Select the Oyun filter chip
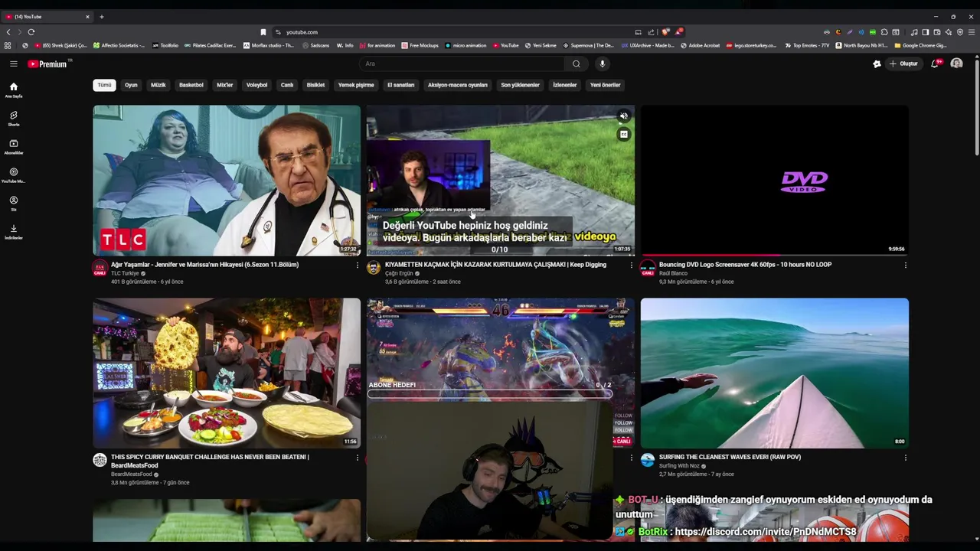 [131, 85]
